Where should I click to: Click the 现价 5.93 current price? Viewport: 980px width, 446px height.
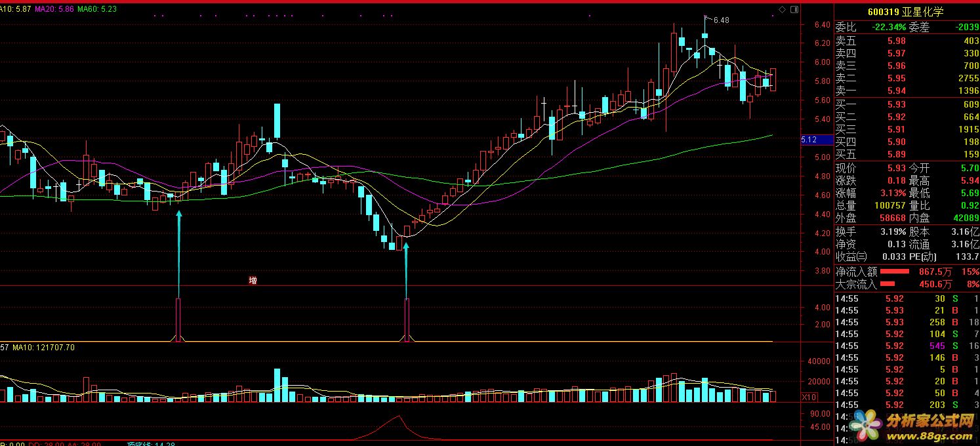point(870,168)
